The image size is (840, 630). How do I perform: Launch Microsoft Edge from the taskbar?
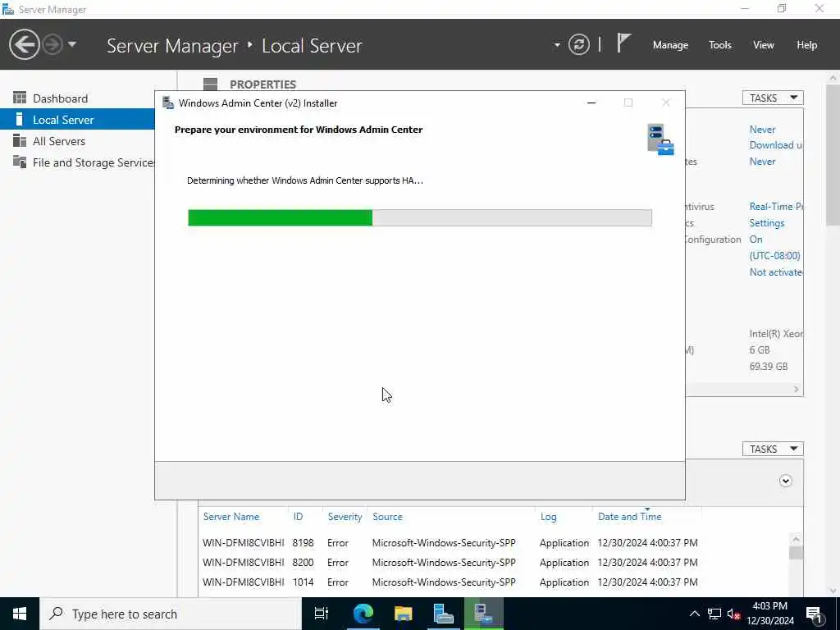[x=363, y=614]
